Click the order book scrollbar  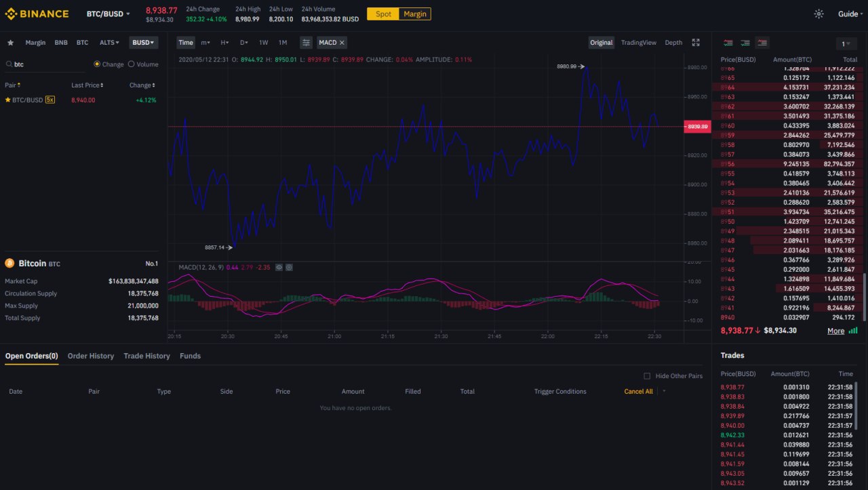863,297
